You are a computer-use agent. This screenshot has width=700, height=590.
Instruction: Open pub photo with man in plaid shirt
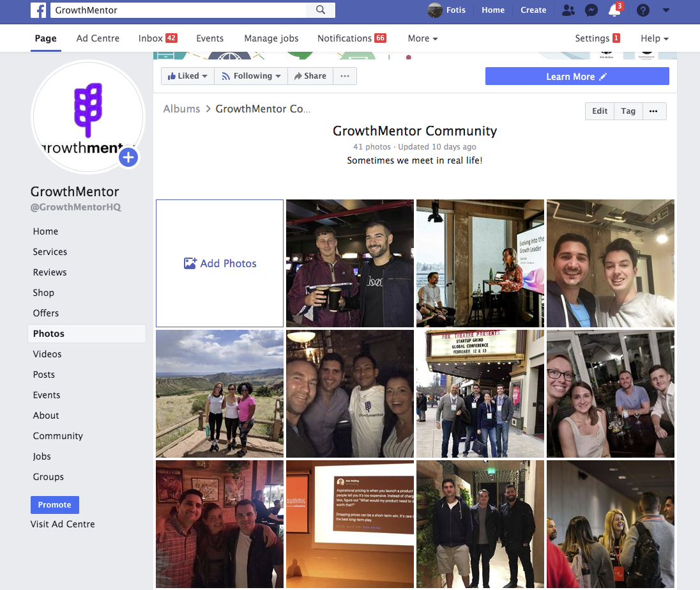click(x=220, y=524)
